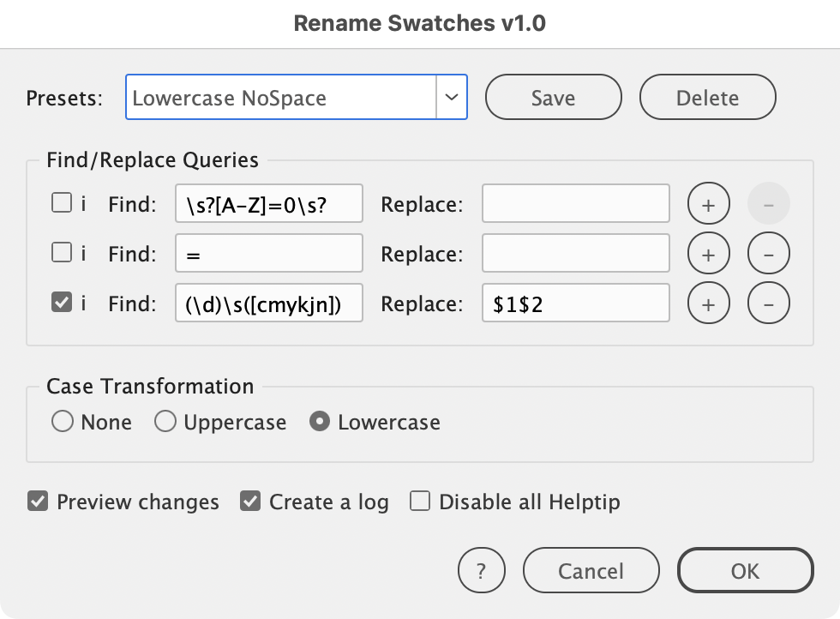Uncheck case-insensitive on third query row
This screenshot has width=840, height=619.
(62, 303)
